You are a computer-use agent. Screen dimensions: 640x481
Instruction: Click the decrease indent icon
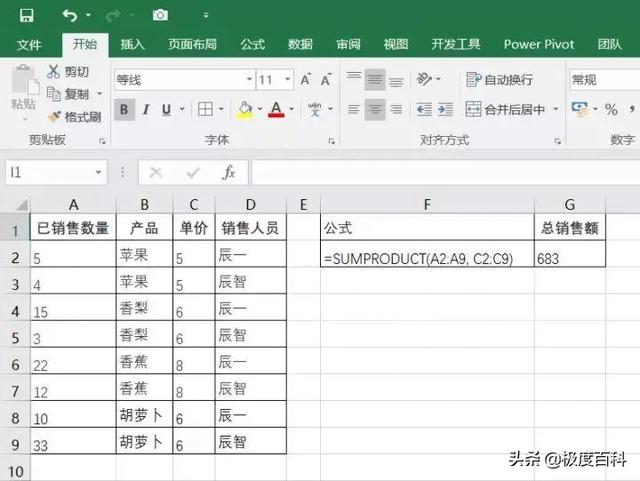coord(424,109)
